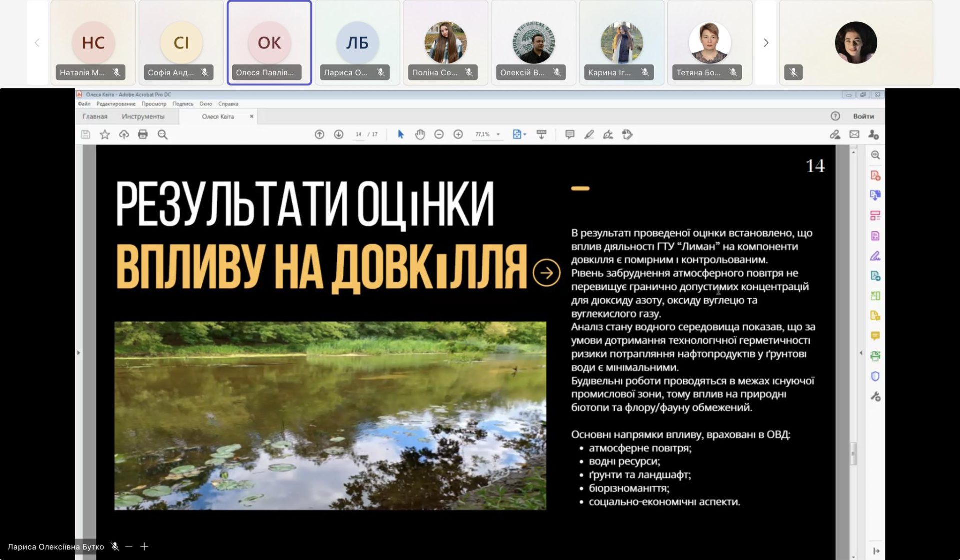Go to next page arrow
Viewport: 960px width, 560px height.
click(338, 134)
